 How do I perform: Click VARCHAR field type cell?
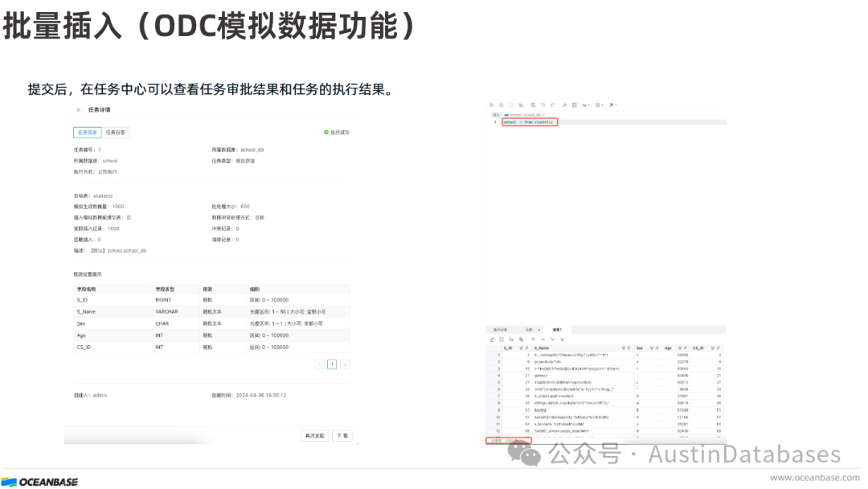coord(166,312)
